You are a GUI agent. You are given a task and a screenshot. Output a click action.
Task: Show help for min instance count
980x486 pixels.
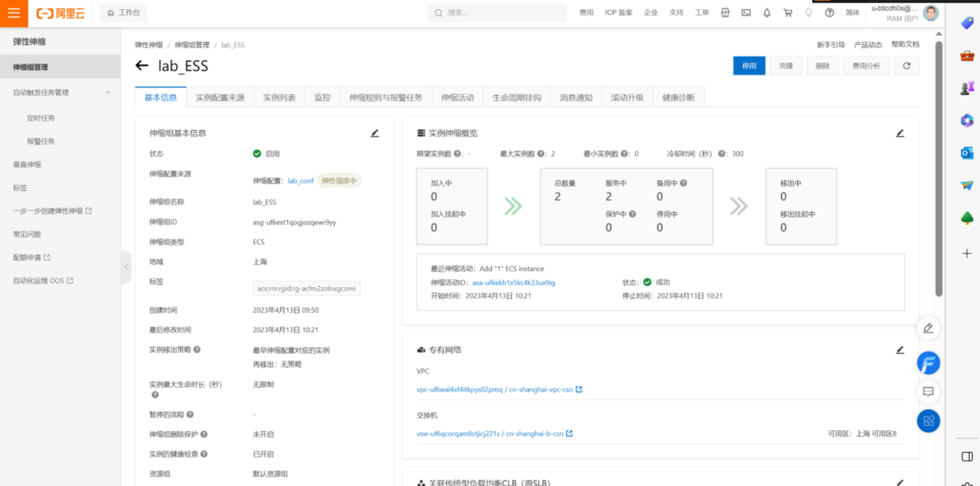pos(625,154)
